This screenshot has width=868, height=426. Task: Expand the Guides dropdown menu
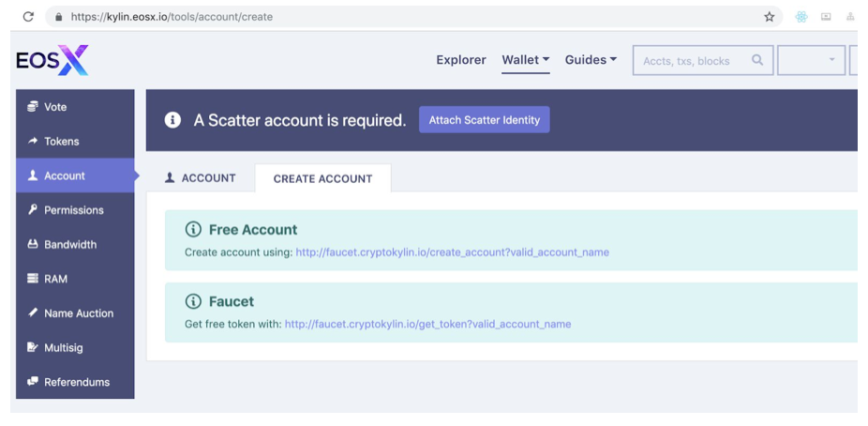click(x=591, y=60)
